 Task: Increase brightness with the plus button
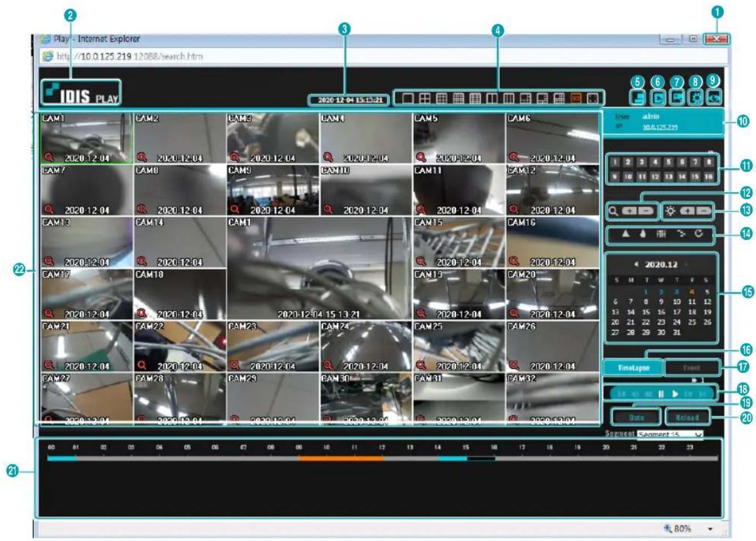pyautogui.click(x=687, y=211)
